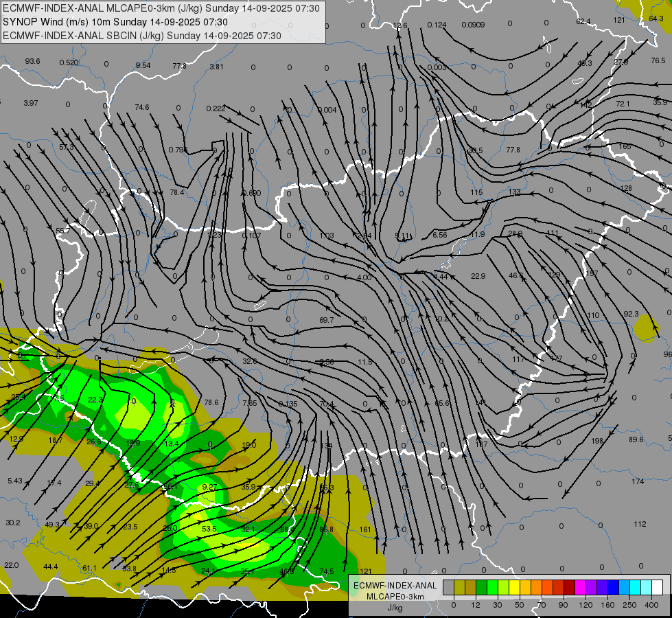Image resolution: width=672 pixels, height=618 pixels.
Task: Select the lime yellow-green legend swatch
Action: pos(504,587)
